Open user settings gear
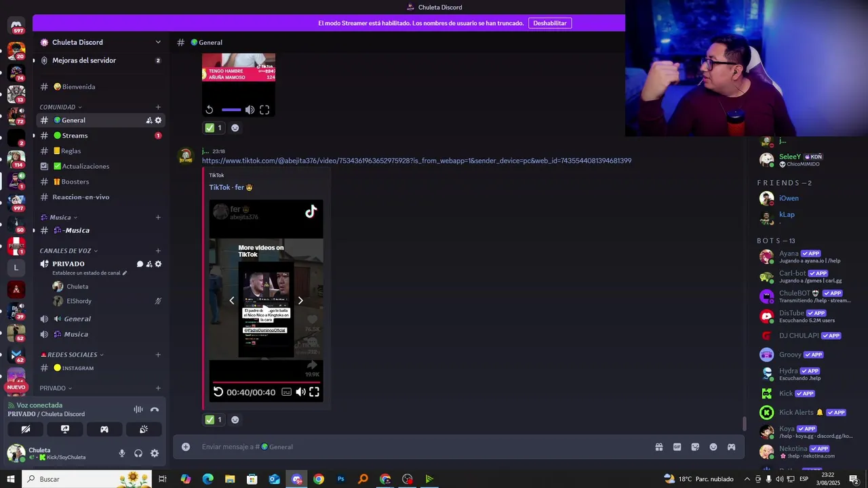 pyautogui.click(x=155, y=453)
